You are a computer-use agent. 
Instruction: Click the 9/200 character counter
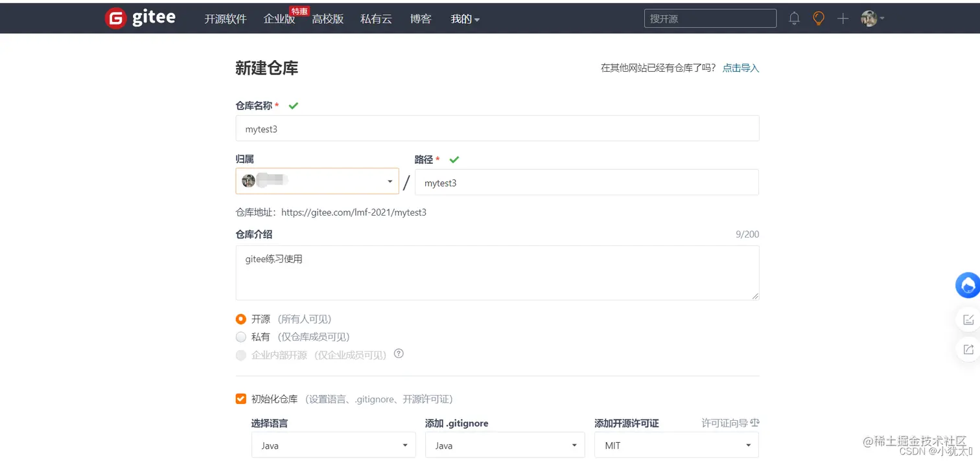pyautogui.click(x=747, y=234)
